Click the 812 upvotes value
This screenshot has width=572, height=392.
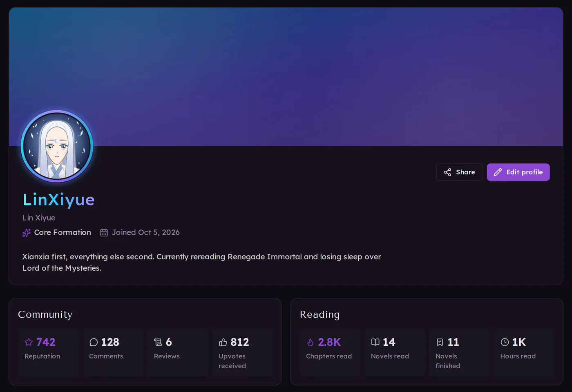(240, 342)
